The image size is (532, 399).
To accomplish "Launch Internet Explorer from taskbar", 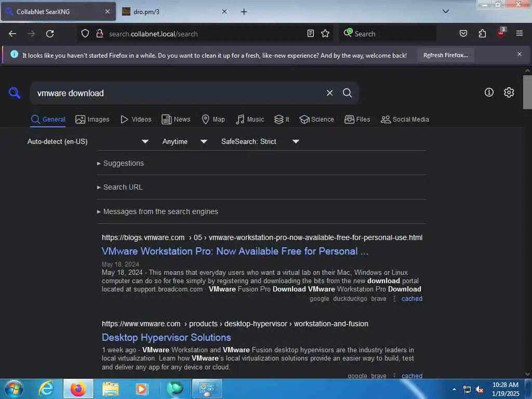I will coord(46,389).
